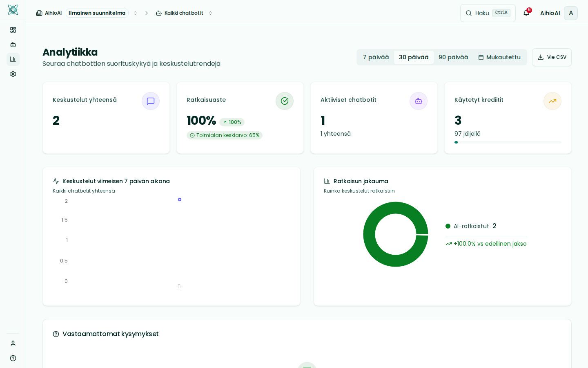
Task: Select the 30 päivää tab
Action: tap(414, 57)
